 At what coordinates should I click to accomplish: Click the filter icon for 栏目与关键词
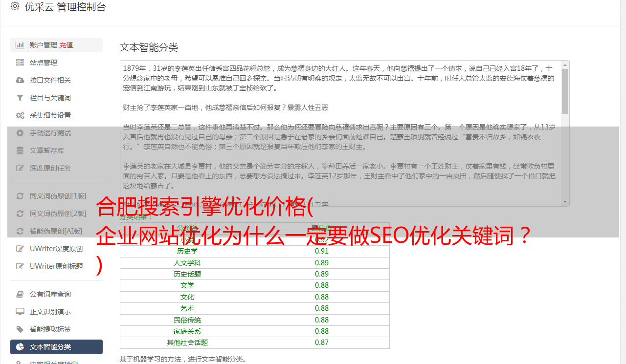point(20,98)
